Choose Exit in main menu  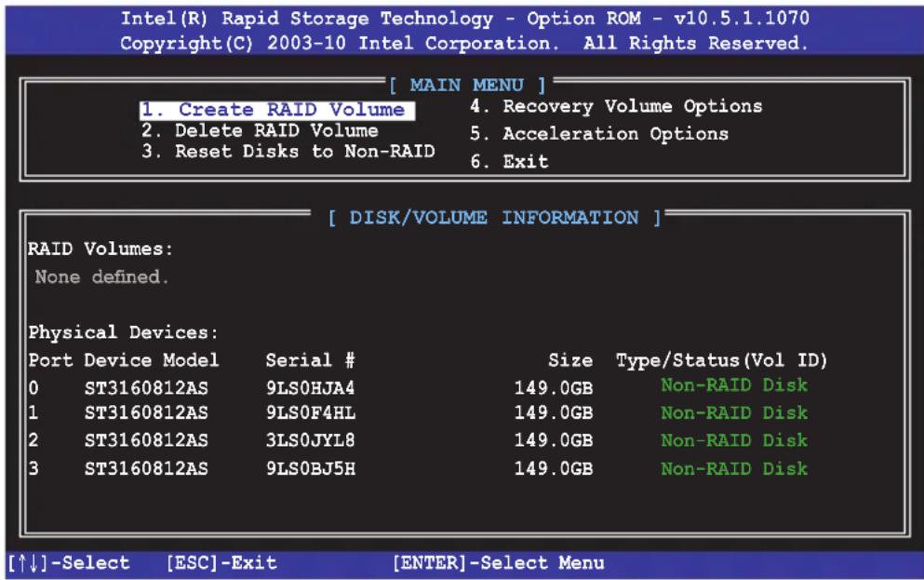pyautogui.click(x=509, y=161)
